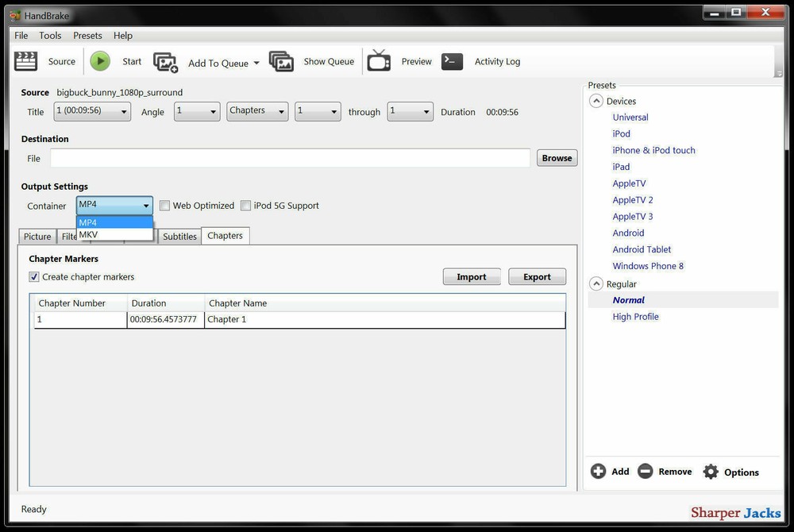Disable Create chapter markers
794x532 pixels.
click(33, 276)
